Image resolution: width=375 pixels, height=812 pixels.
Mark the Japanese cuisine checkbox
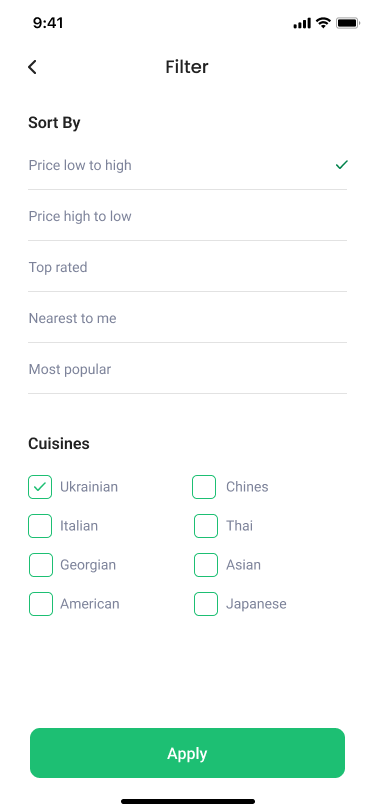tap(206, 604)
